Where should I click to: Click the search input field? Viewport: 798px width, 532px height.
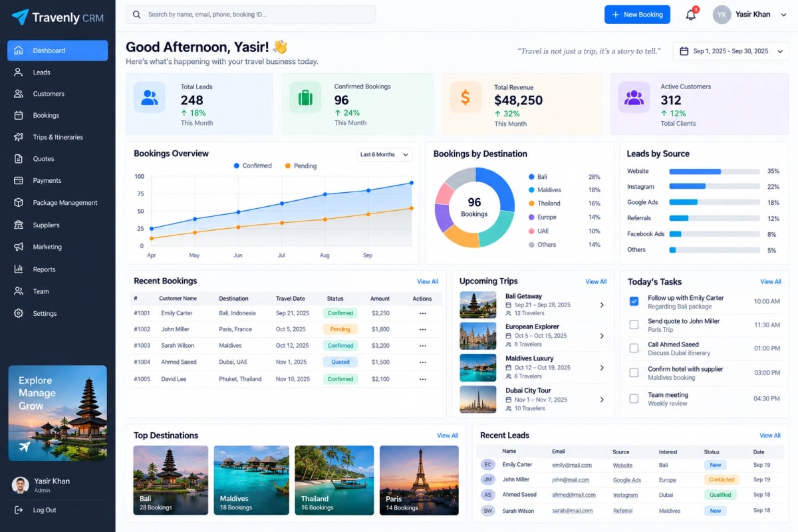251,15
